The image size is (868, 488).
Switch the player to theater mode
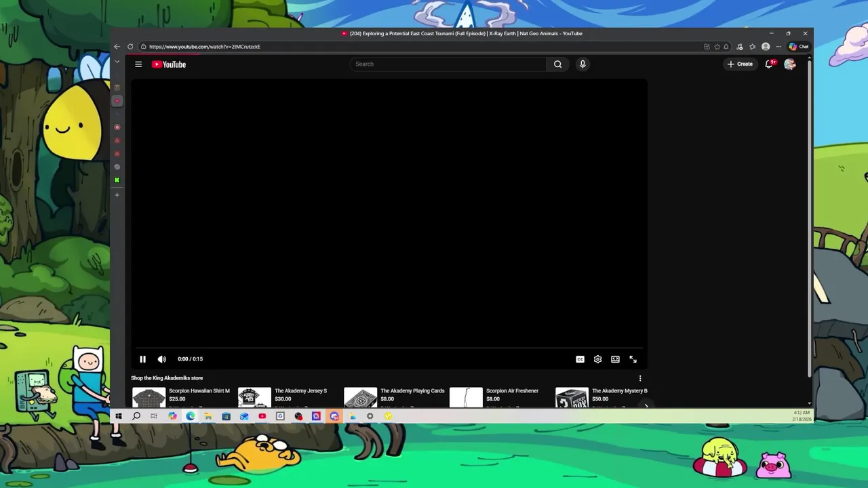pyautogui.click(x=615, y=359)
